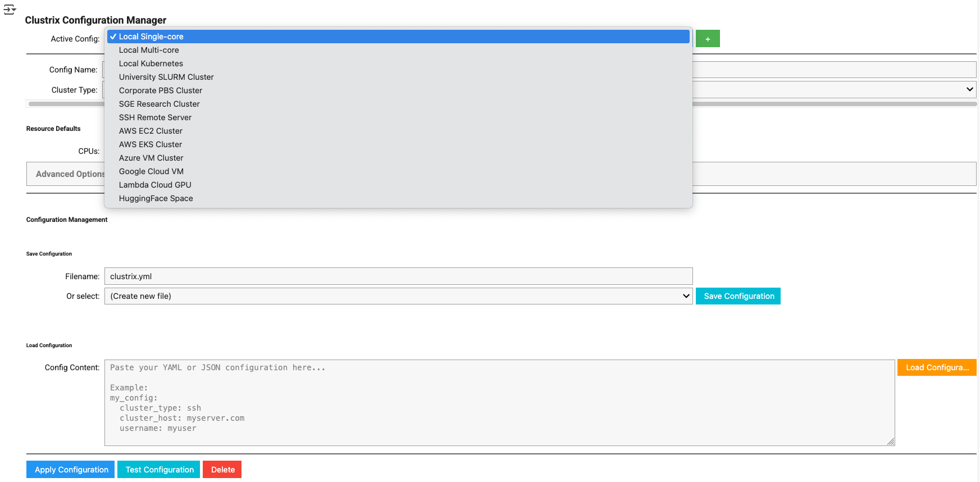980x482 pixels.
Task: Click the sidebar toggle icon at top left
Action: (10, 10)
